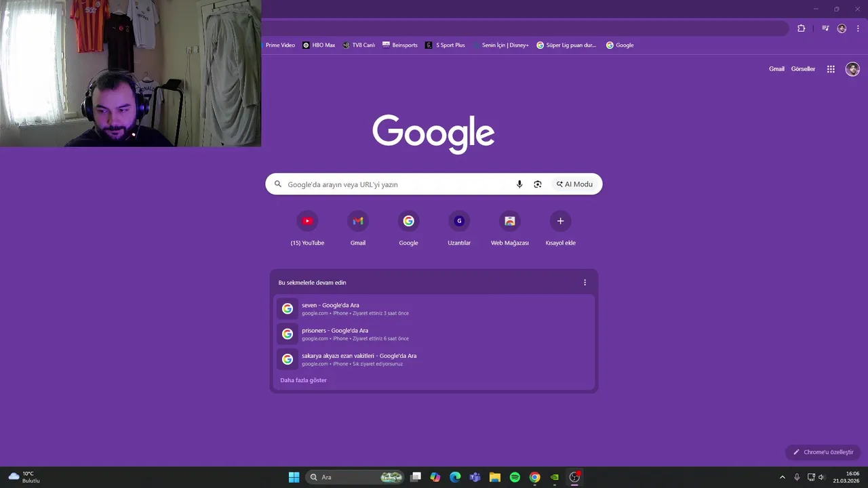The width and height of the screenshot is (868, 488).
Task: Start voice search with microphone icon
Action: 519,184
